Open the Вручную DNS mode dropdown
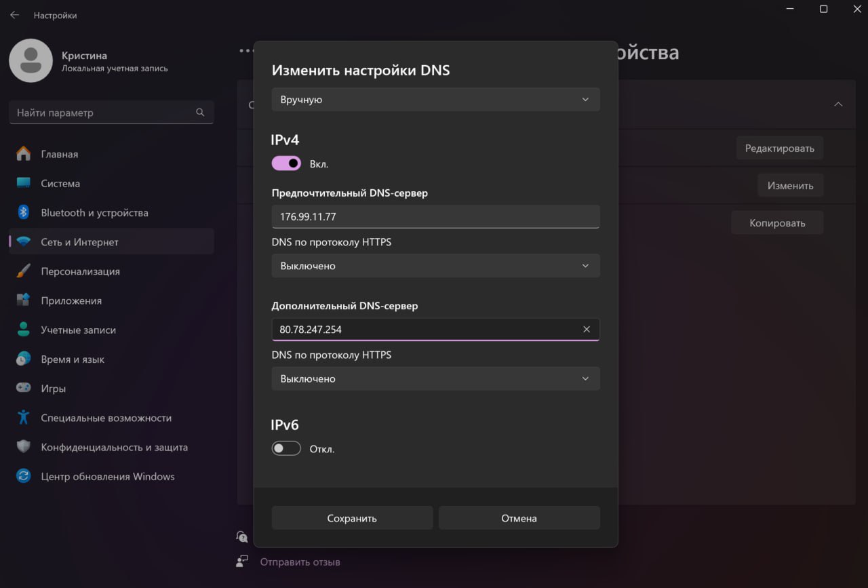 coord(435,99)
